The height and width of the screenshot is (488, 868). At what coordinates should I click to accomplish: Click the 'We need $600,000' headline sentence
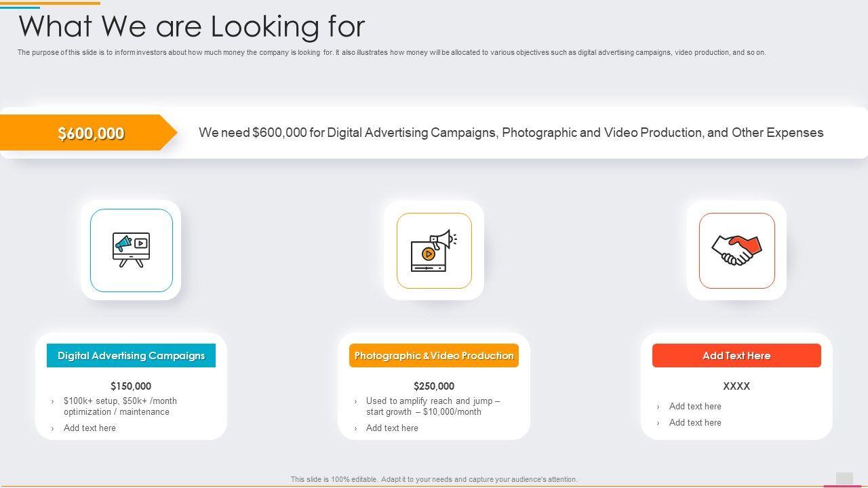pos(511,133)
